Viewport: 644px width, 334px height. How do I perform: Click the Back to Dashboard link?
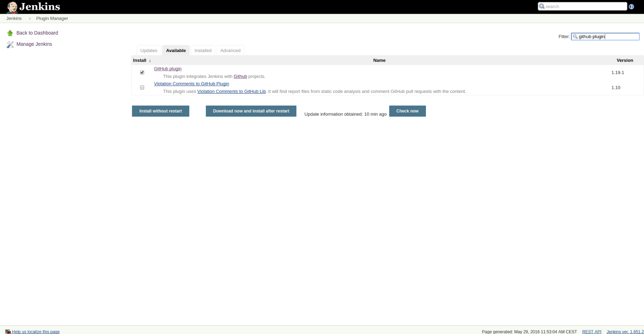pyautogui.click(x=37, y=33)
